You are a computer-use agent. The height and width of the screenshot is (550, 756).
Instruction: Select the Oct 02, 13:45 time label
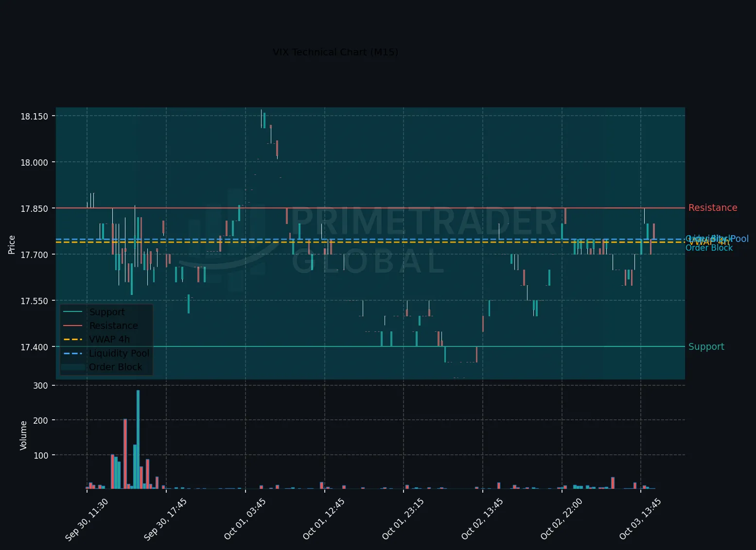[482, 519]
